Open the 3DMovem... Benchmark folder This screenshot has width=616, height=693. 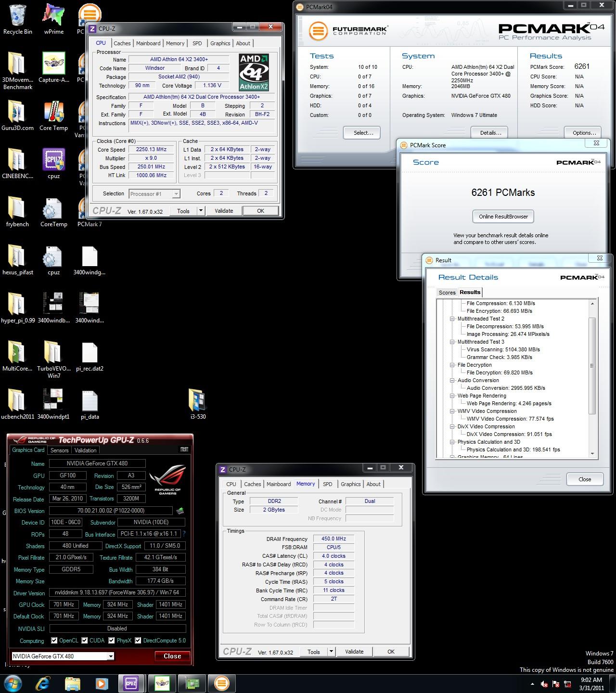(17, 70)
